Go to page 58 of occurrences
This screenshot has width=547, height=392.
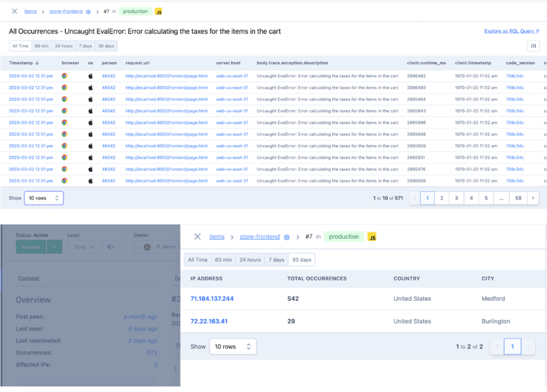[518, 198]
